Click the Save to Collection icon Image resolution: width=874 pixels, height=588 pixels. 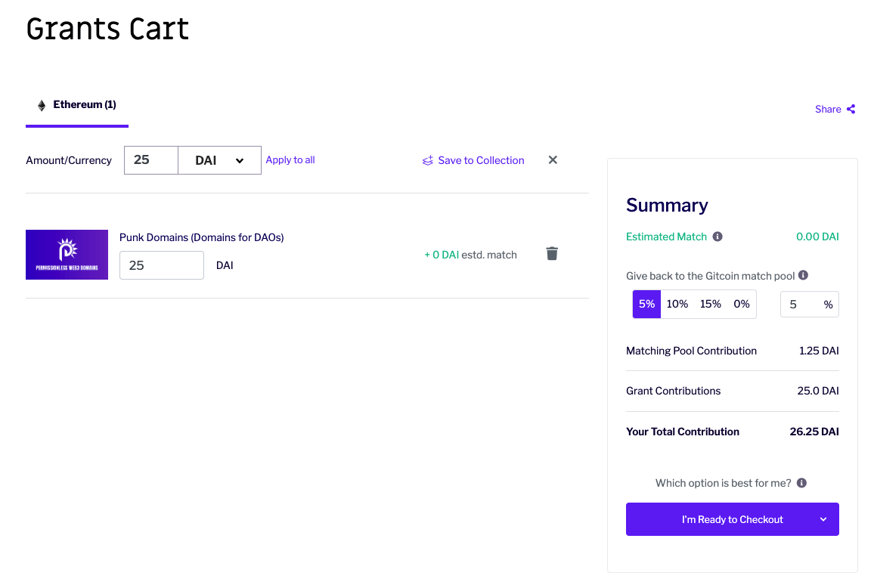point(427,160)
